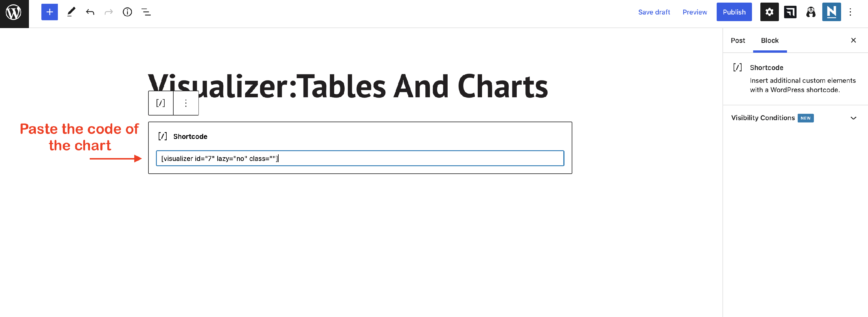
Task: Toggle the settings gear sidebar
Action: click(x=769, y=12)
